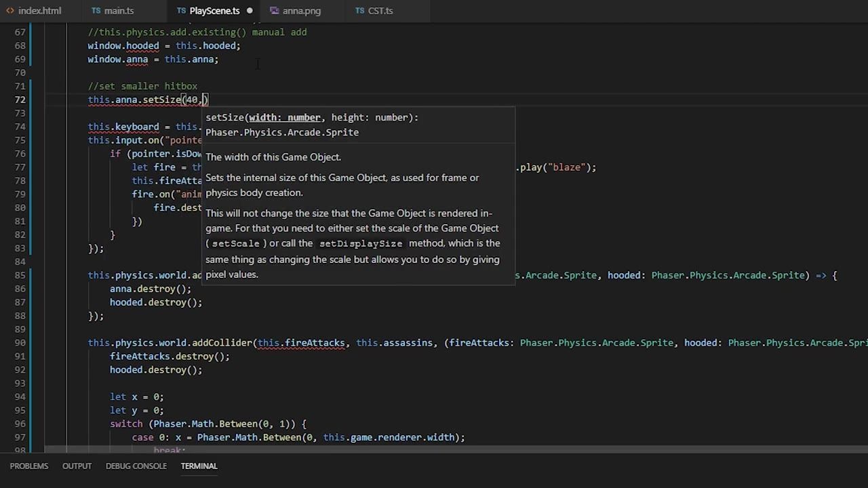Image resolution: width=868 pixels, height=488 pixels.
Task: Click "fireAttacks.destroy();" on line 91
Action: coord(170,357)
